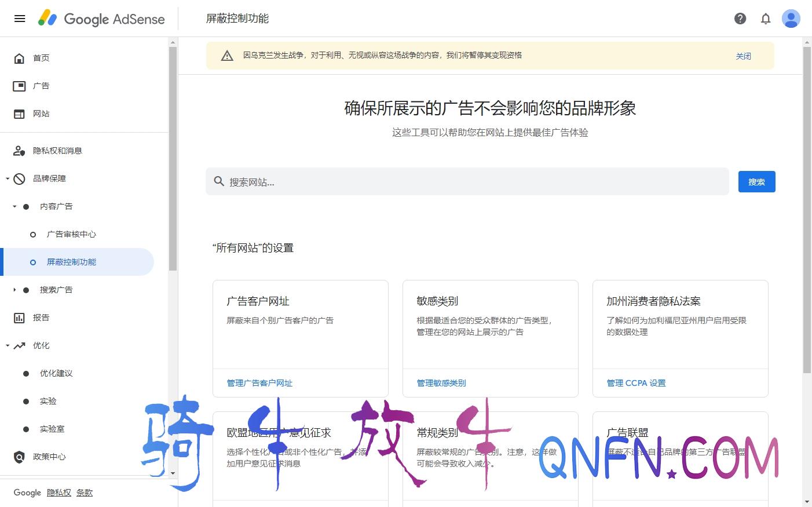Open the notifications bell
Image resolution: width=812 pixels, height=507 pixels.
(x=766, y=19)
